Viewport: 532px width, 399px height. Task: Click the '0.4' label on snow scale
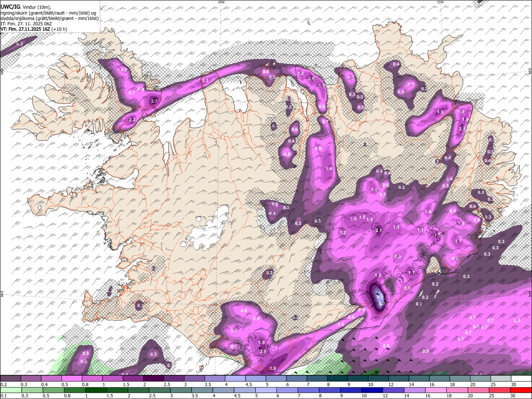pos(44,384)
